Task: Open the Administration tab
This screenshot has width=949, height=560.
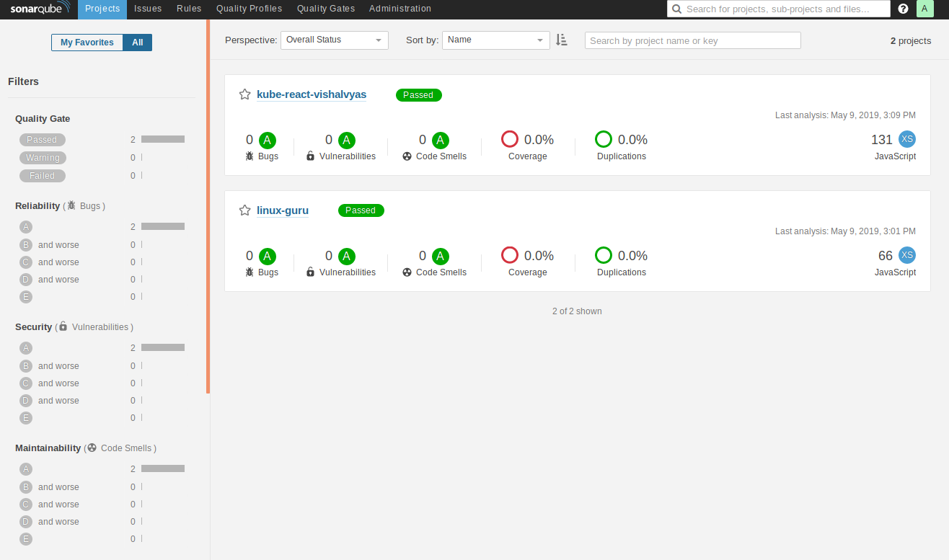Action: [400, 9]
